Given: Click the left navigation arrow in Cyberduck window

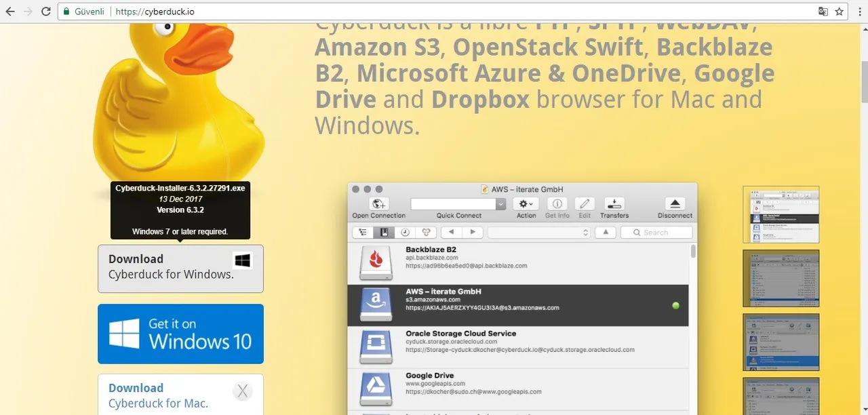Looking at the screenshot, I should (x=452, y=232).
